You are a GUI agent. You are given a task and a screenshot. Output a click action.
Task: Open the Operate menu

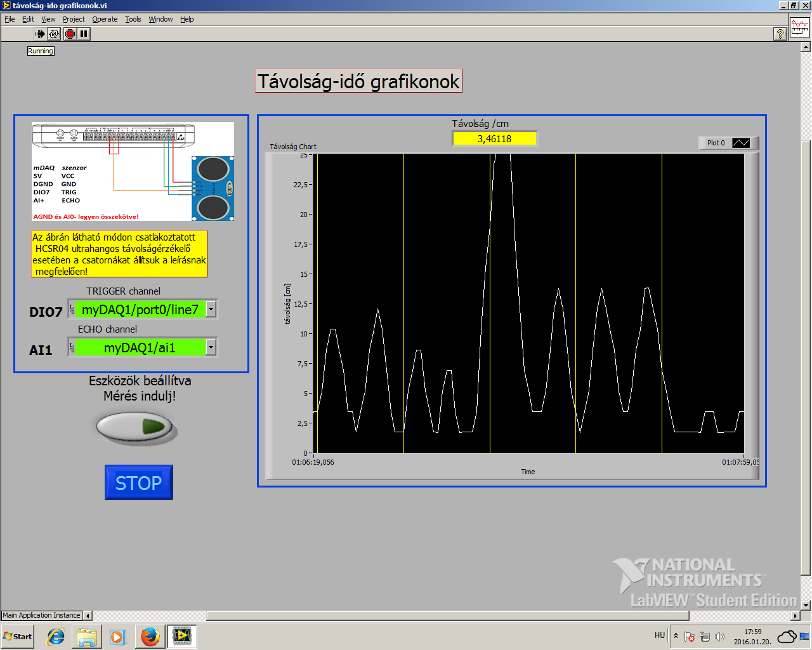point(105,19)
